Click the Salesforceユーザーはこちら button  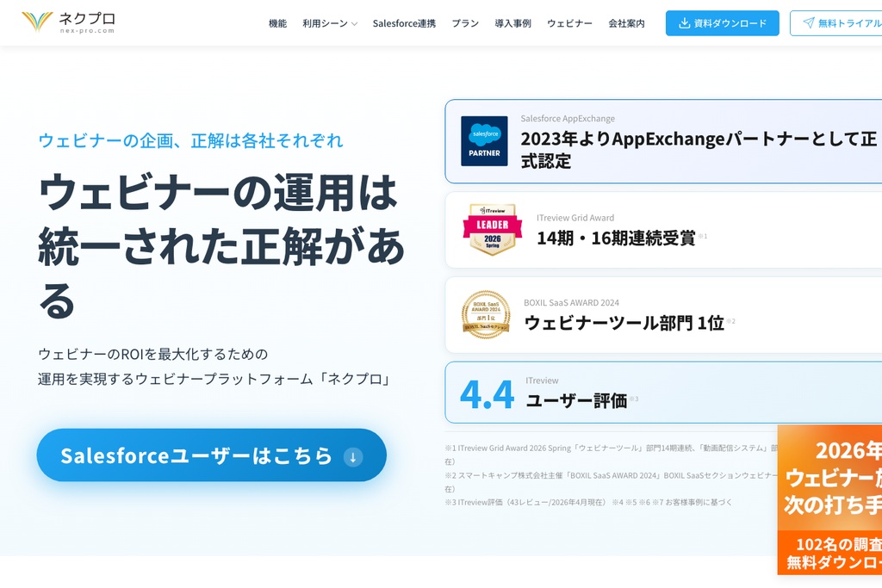pyautogui.click(x=212, y=455)
